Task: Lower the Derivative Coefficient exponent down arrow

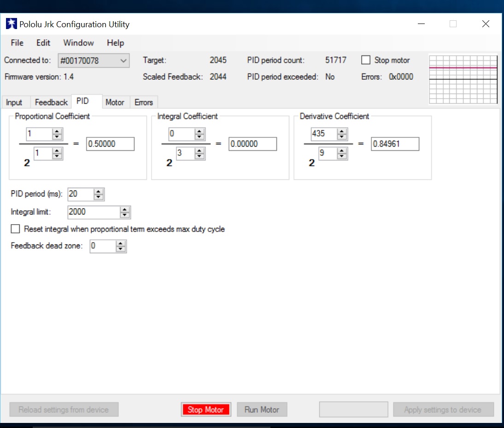Action: pyautogui.click(x=342, y=156)
